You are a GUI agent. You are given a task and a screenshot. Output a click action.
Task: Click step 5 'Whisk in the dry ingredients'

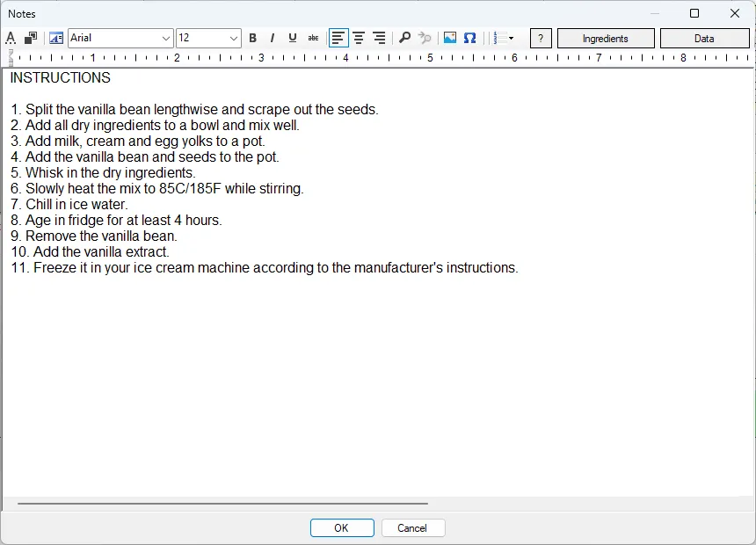tap(103, 172)
